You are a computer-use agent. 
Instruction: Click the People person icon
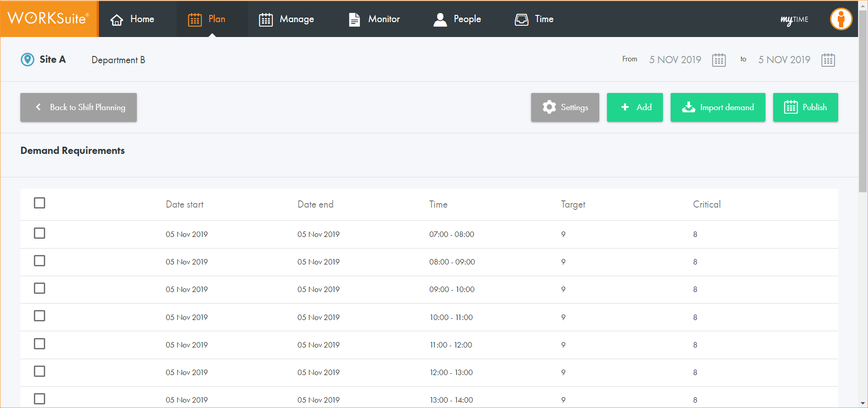click(440, 19)
